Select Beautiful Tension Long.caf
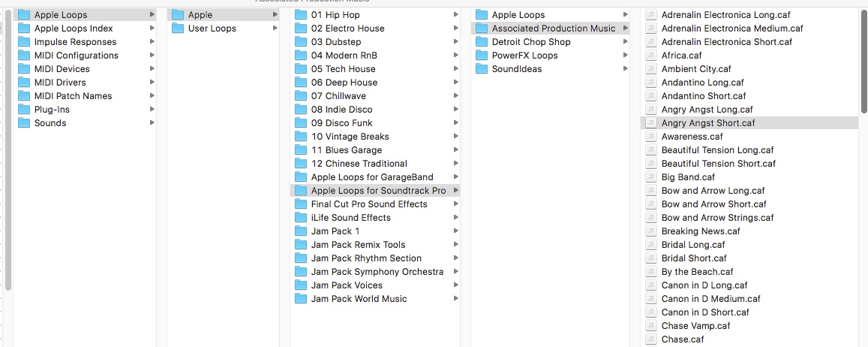 point(750,149)
